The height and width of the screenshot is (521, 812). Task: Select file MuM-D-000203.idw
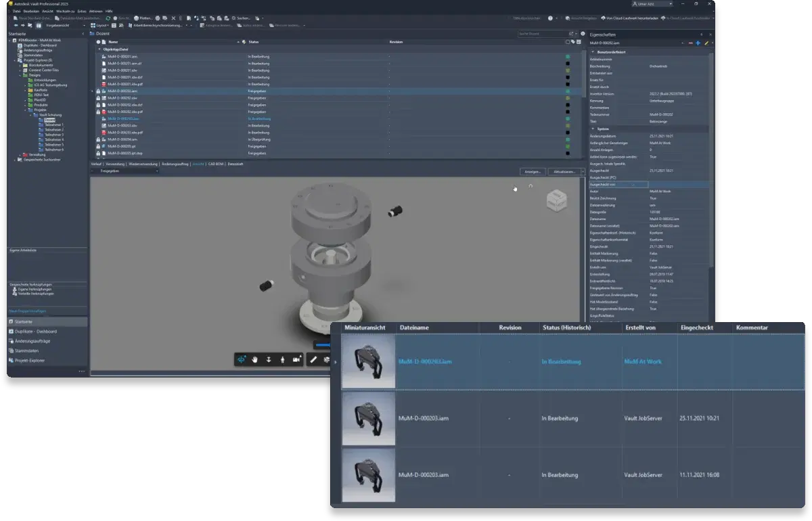pos(121,125)
